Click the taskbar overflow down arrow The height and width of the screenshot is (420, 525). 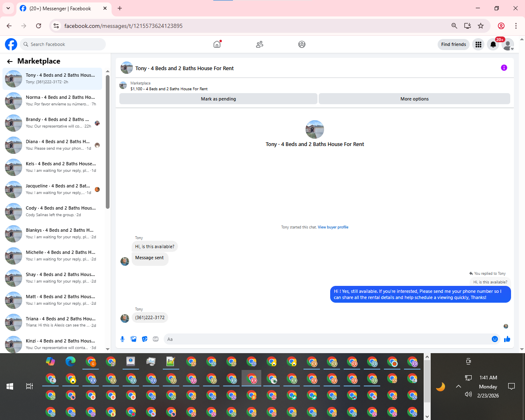click(427, 416)
